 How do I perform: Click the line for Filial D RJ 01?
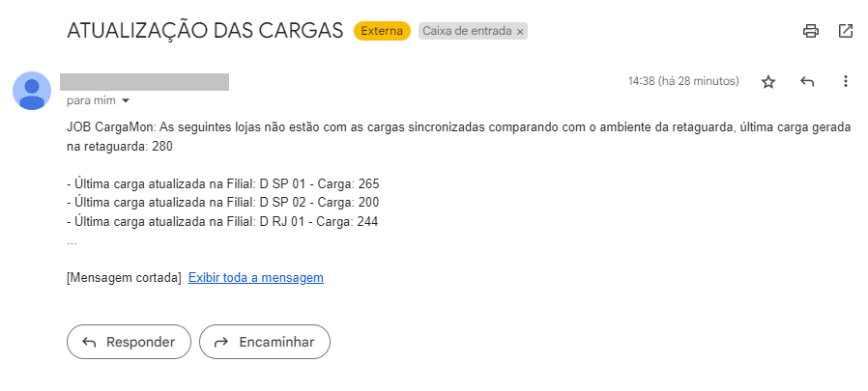point(221,222)
